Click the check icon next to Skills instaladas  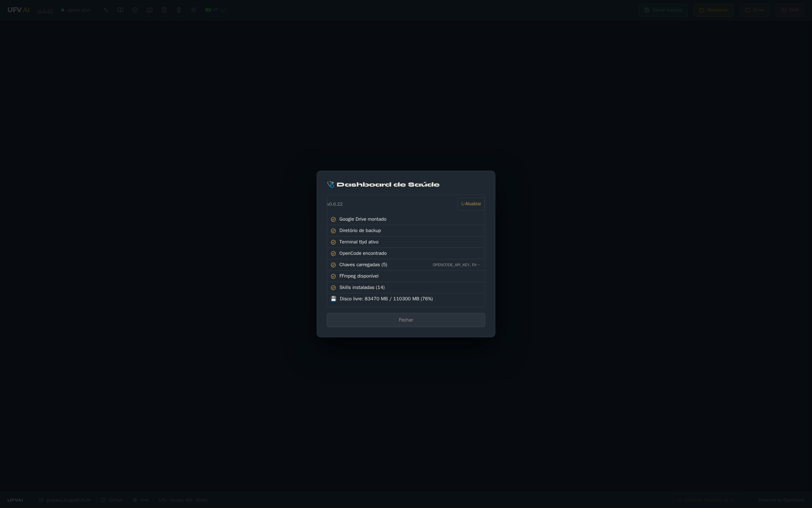point(333,288)
